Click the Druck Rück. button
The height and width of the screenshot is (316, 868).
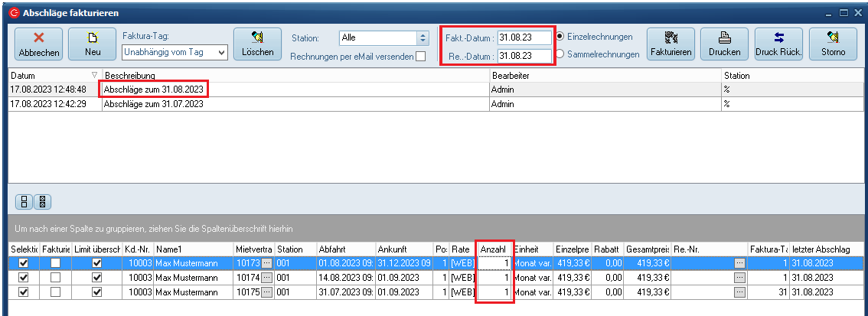coord(778,44)
